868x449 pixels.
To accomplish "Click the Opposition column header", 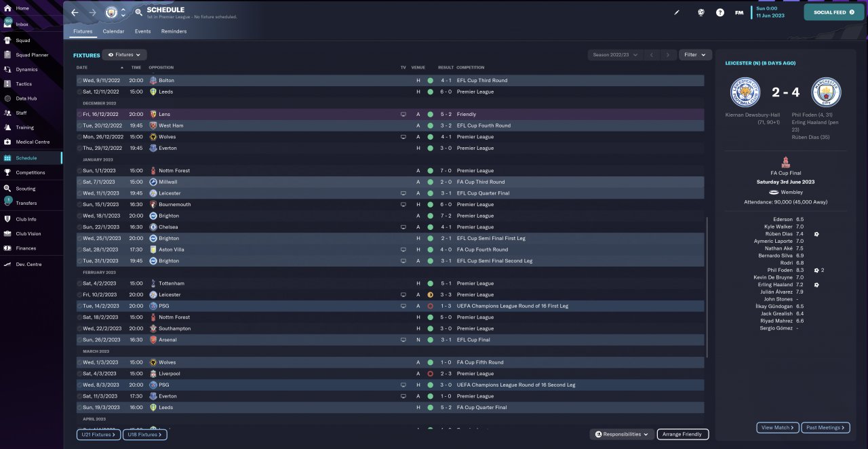I will [161, 67].
